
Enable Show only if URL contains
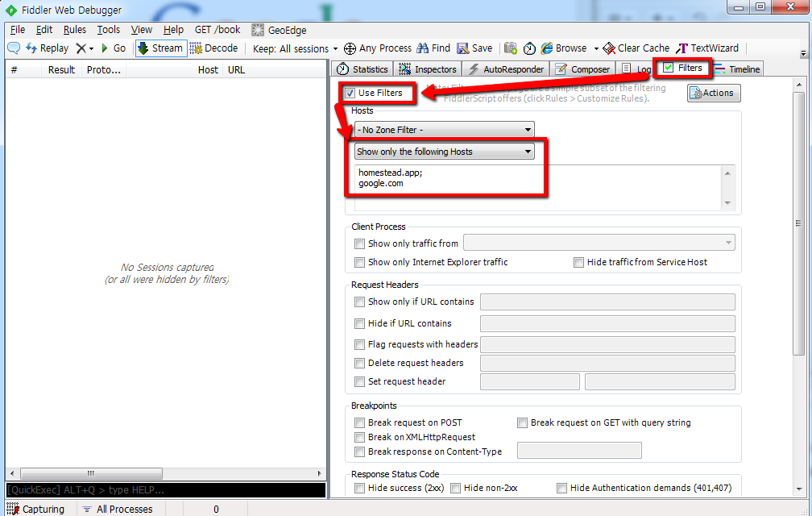point(359,302)
